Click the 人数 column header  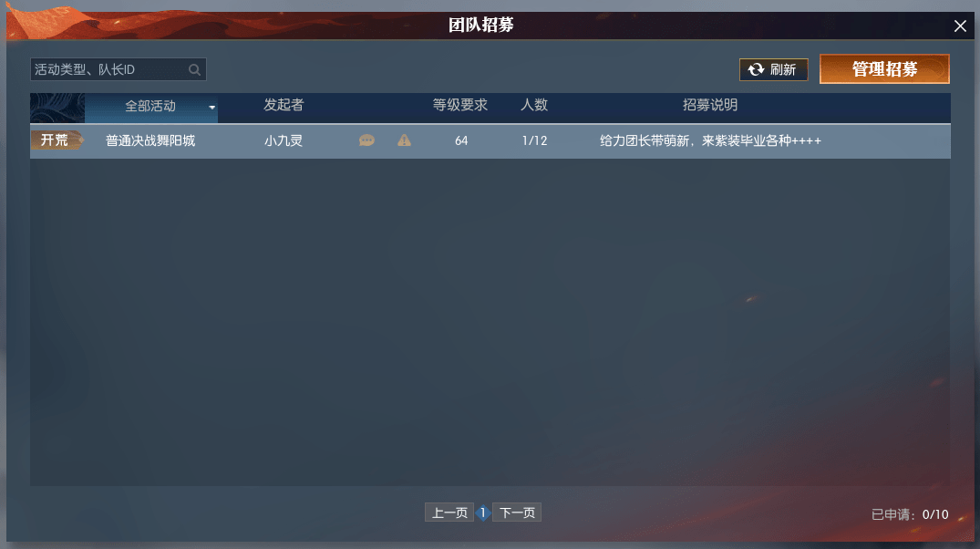click(534, 105)
